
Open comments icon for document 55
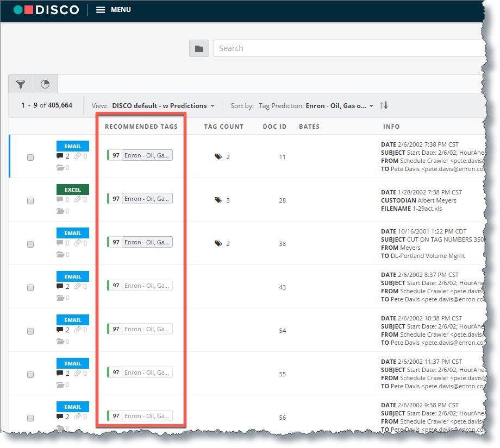[60, 373]
